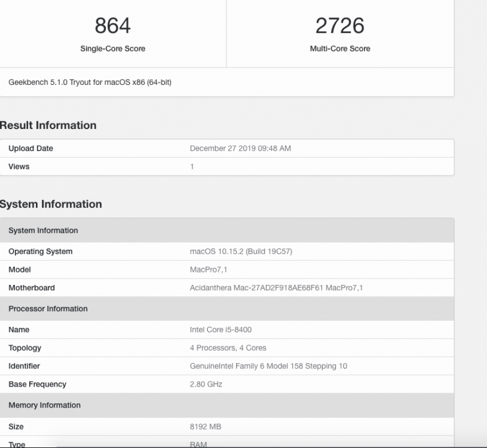Select the 8192 MB memory value
Screen dimensions: 487x448
(x=206, y=426)
